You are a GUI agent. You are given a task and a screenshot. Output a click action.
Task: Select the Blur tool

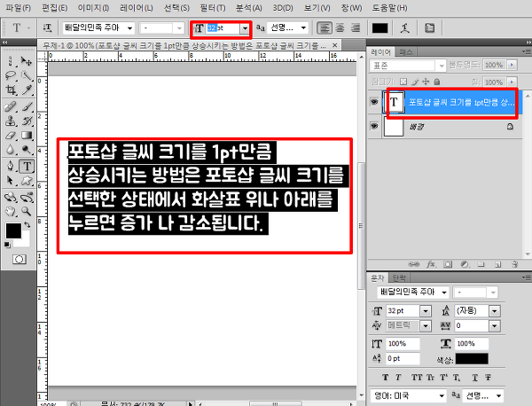(x=11, y=149)
